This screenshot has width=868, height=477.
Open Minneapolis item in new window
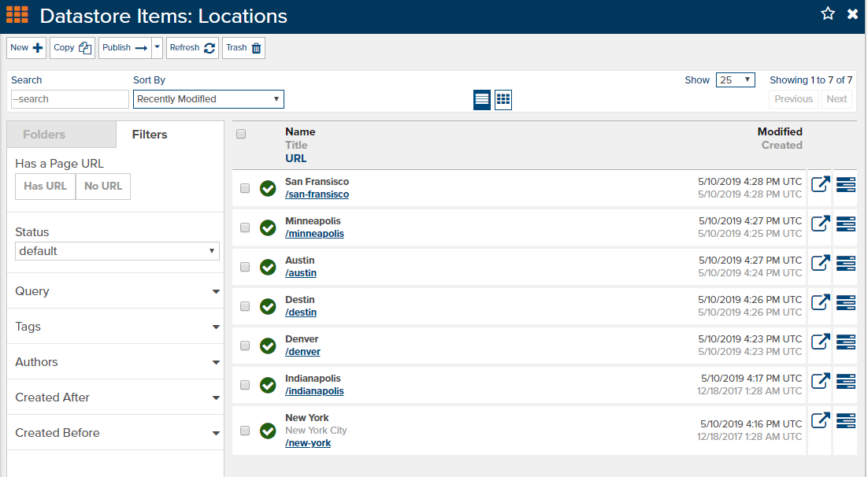point(821,224)
